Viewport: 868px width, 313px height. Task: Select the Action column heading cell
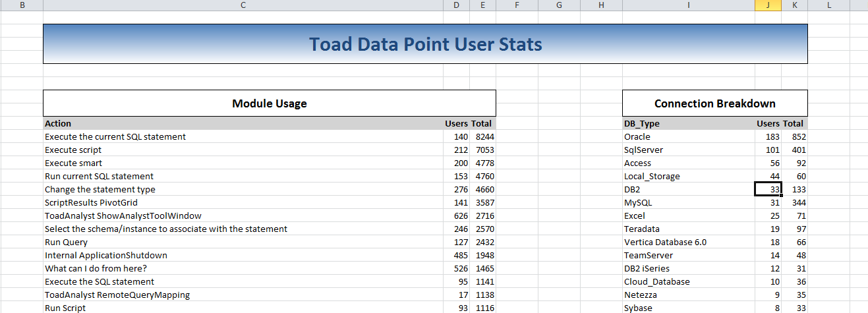pos(243,123)
